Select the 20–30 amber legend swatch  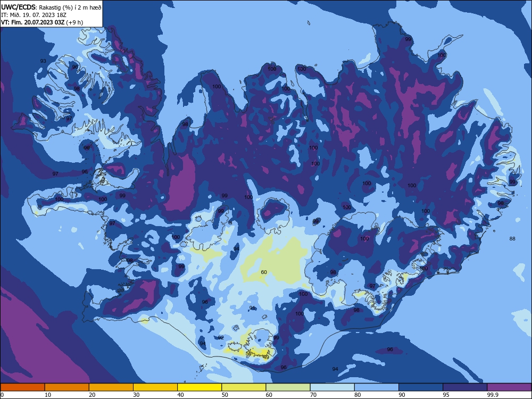pyautogui.click(x=111, y=387)
